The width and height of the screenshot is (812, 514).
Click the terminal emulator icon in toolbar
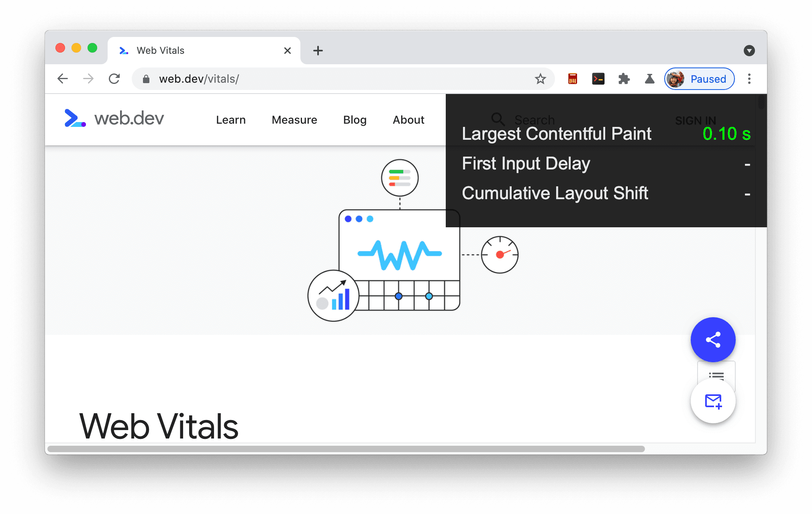pyautogui.click(x=597, y=79)
